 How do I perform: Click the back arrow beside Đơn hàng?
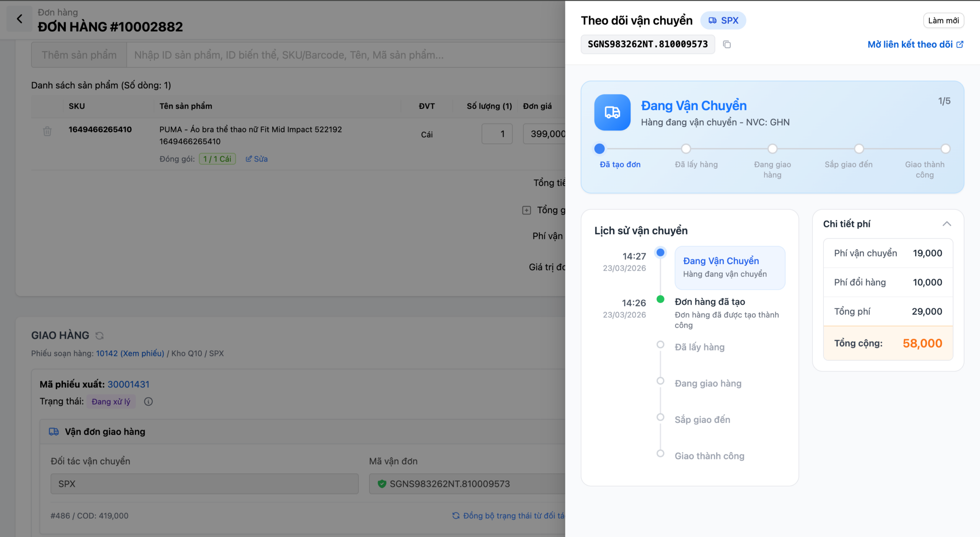point(20,19)
